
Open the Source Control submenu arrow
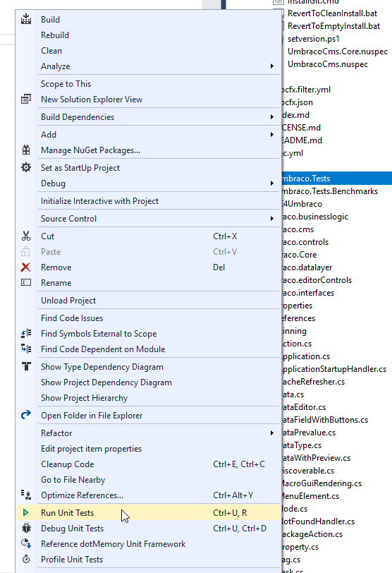272,219
